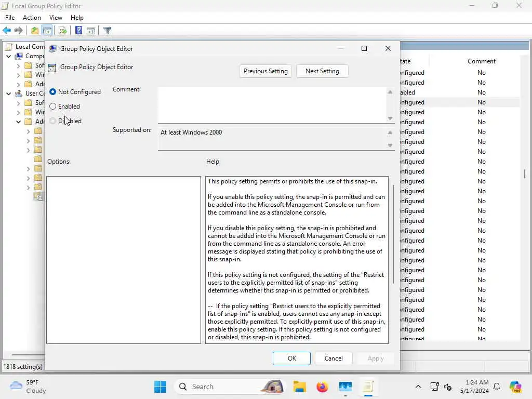Screen dimensions: 532x399
Task: Open notifications bell icon
Action: [x=497, y=387]
